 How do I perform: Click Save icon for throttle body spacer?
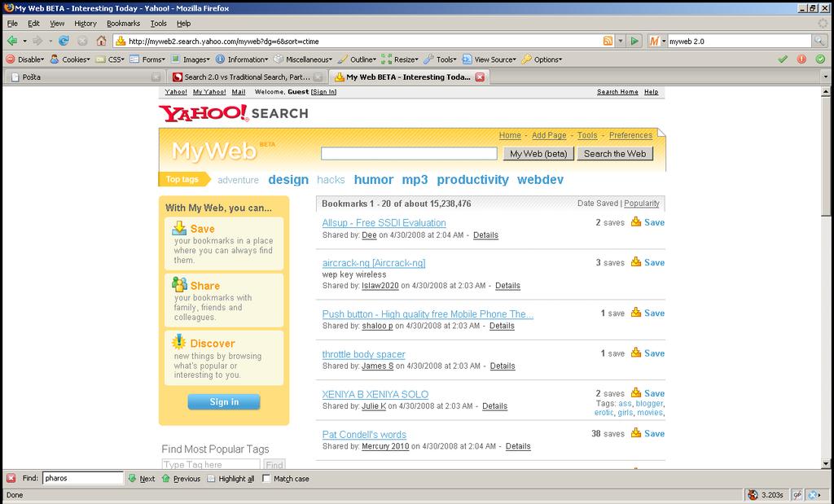[x=636, y=353]
